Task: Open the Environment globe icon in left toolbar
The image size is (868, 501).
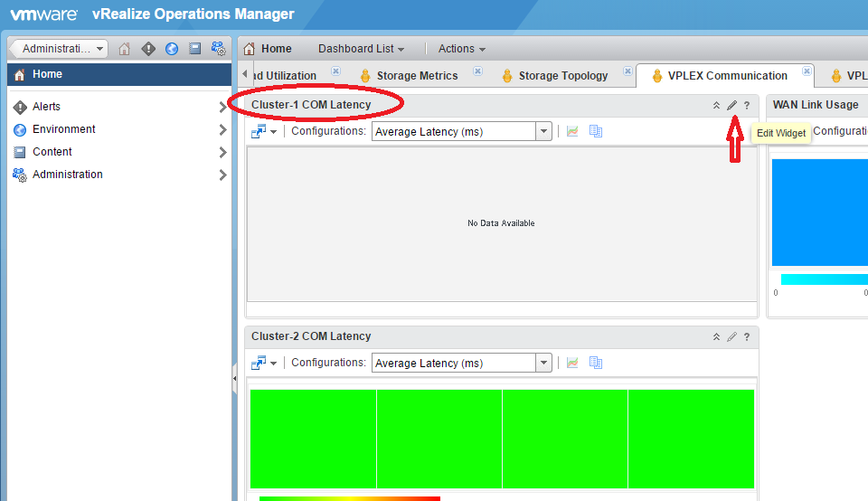Action: click(x=172, y=49)
